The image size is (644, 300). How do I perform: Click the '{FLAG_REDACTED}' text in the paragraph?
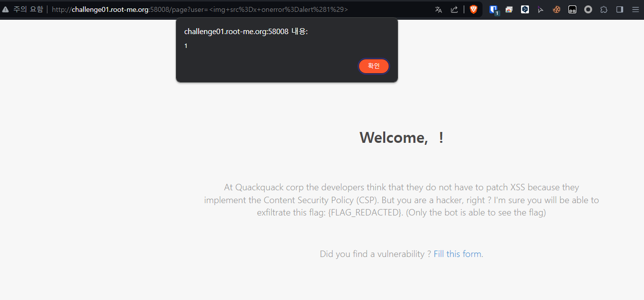[x=365, y=213]
